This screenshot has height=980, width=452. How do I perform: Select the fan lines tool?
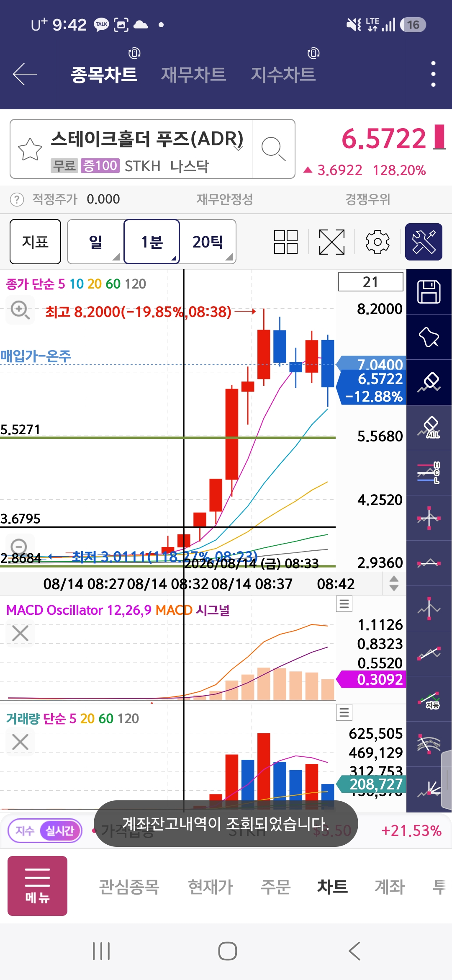[x=429, y=744]
